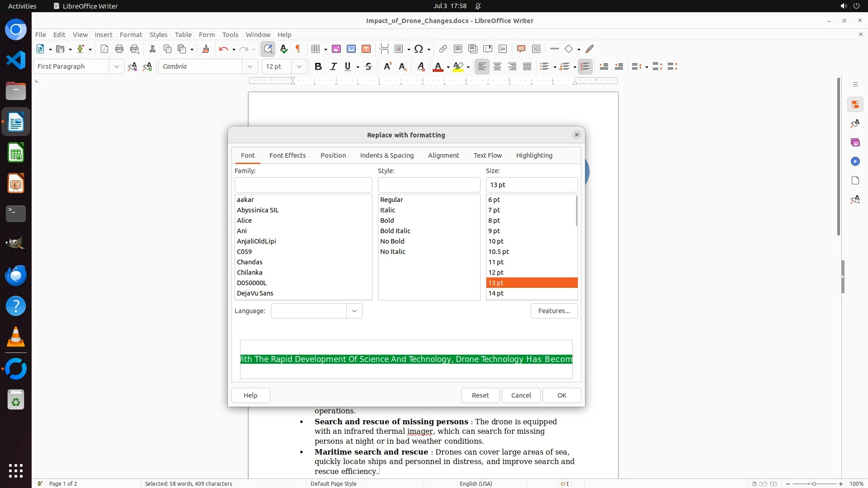Open the sidebar Navigator compass icon
The image size is (868, 488).
855,162
